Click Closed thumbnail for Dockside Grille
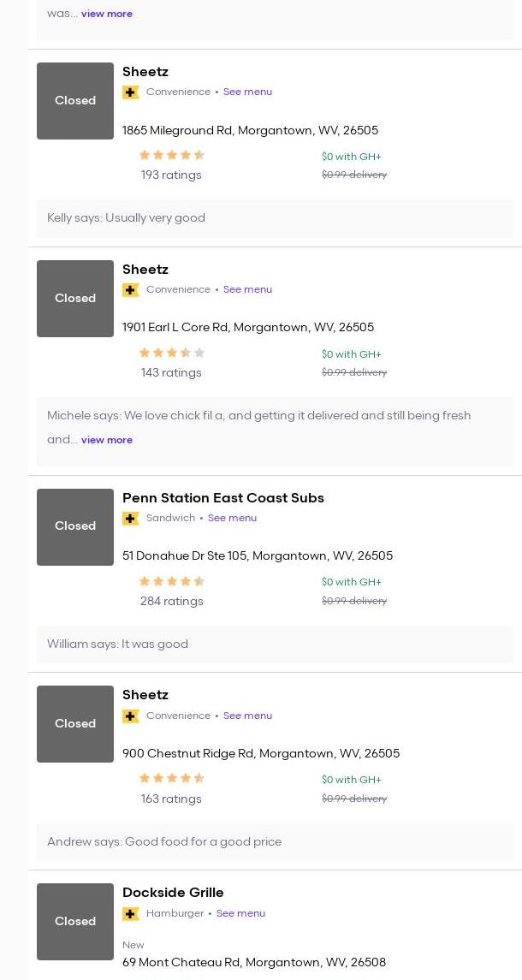Viewport: 522px width, 980px height. tap(75, 922)
